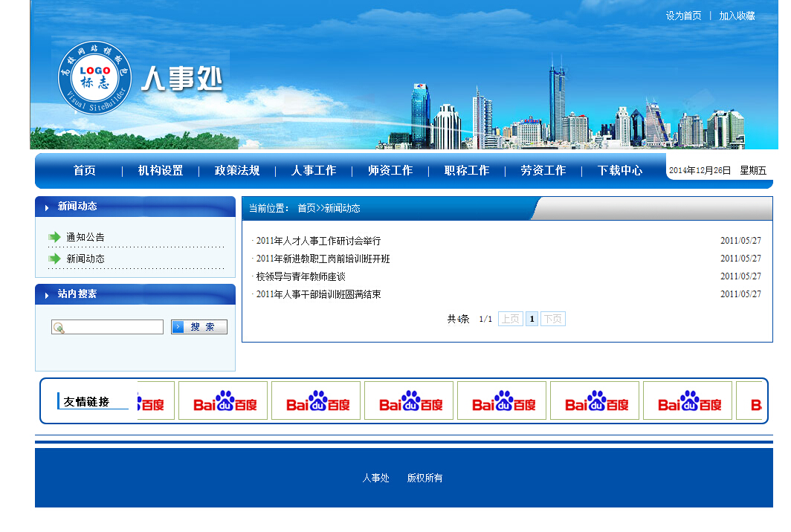Open article 2011年人事干部培训班圆满结束
791x532 pixels.
[x=318, y=294]
